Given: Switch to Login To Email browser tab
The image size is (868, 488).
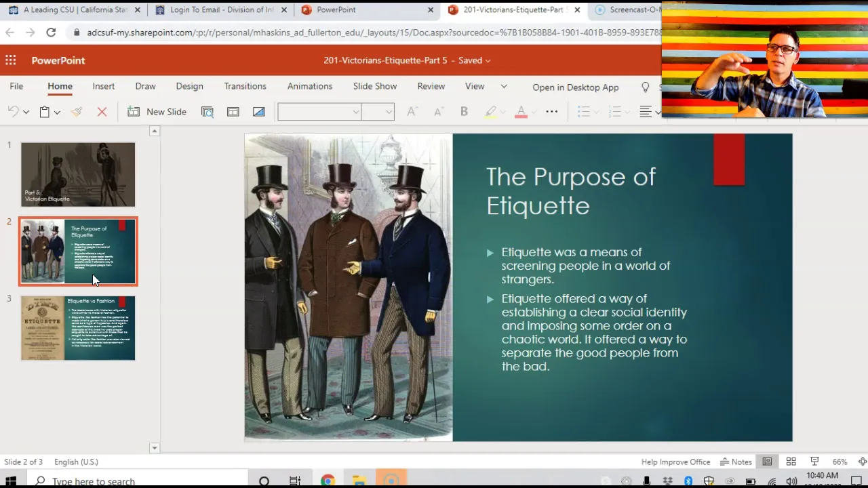Looking at the screenshot, I should (220, 10).
